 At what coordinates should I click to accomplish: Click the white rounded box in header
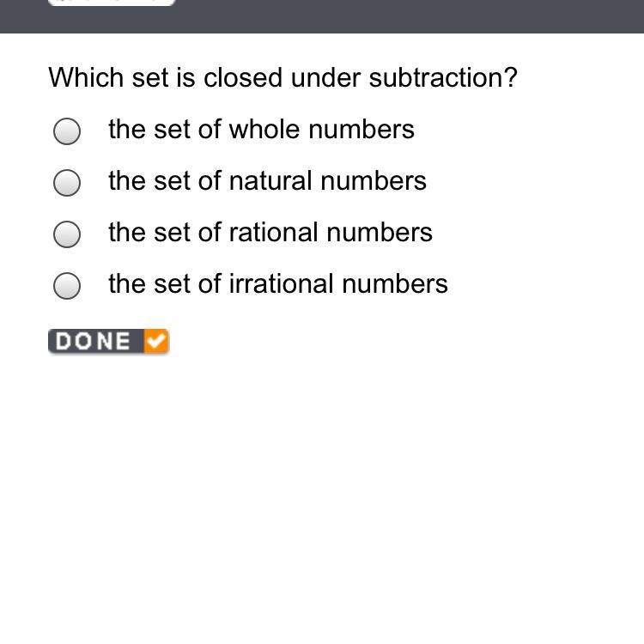[112, 3]
